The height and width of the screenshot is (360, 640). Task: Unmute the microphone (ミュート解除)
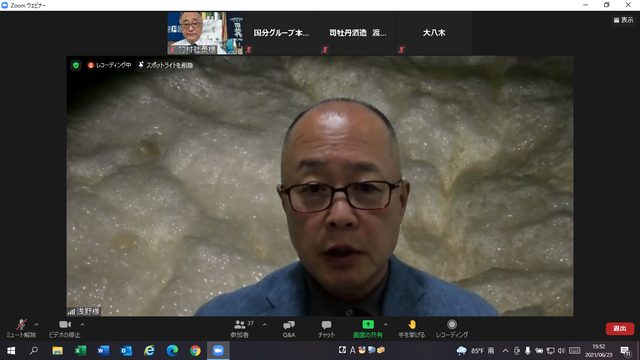coord(21,329)
